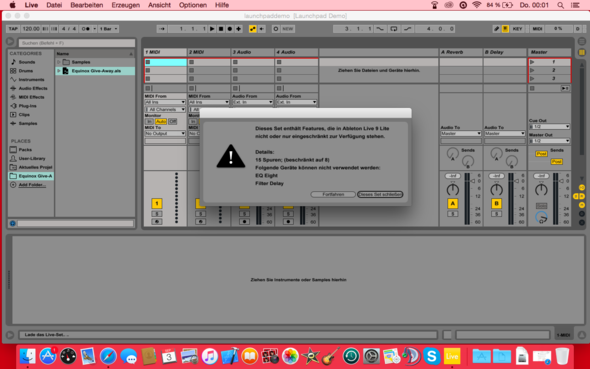This screenshot has width=590, height=369.
Task: Open Return A Audio To Master dropdown
Action: pyautogui.click(x=461, y=134)
